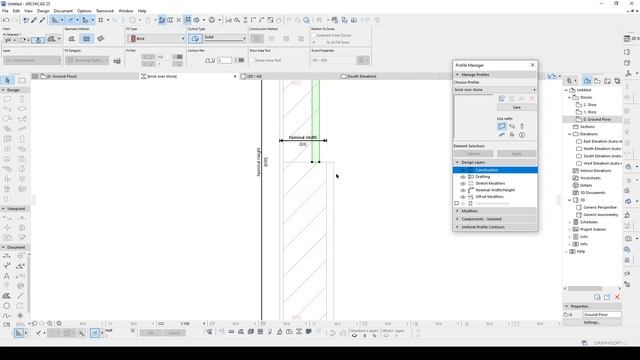640x360 pixels.
Task: Select the Arrow tool in the toolbox
Action: [x=8, y=80]
